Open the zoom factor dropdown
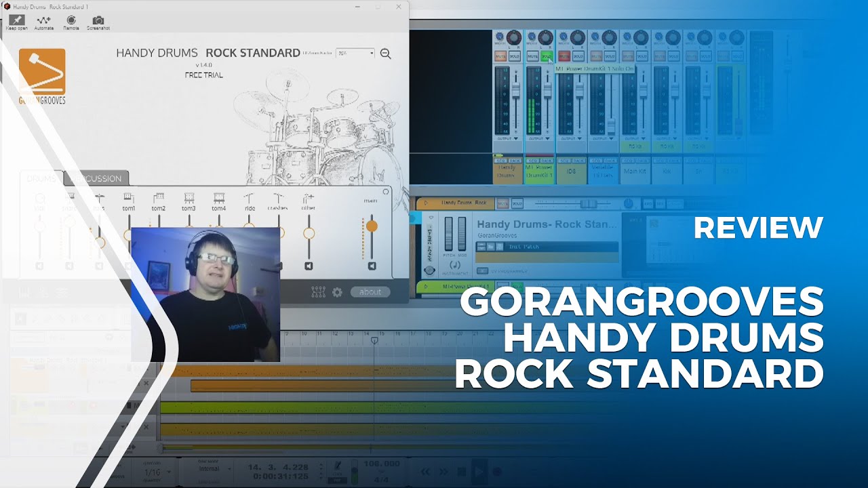 (355, 53)
